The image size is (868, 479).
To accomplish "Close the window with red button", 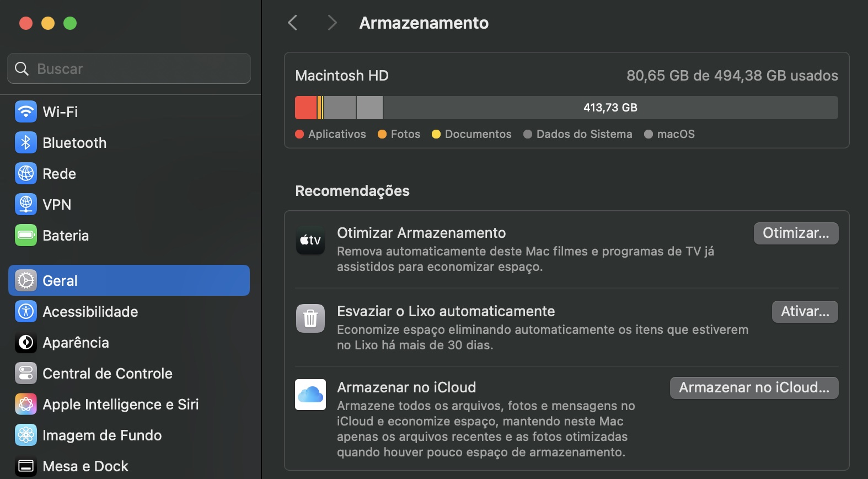I will 26,23.
